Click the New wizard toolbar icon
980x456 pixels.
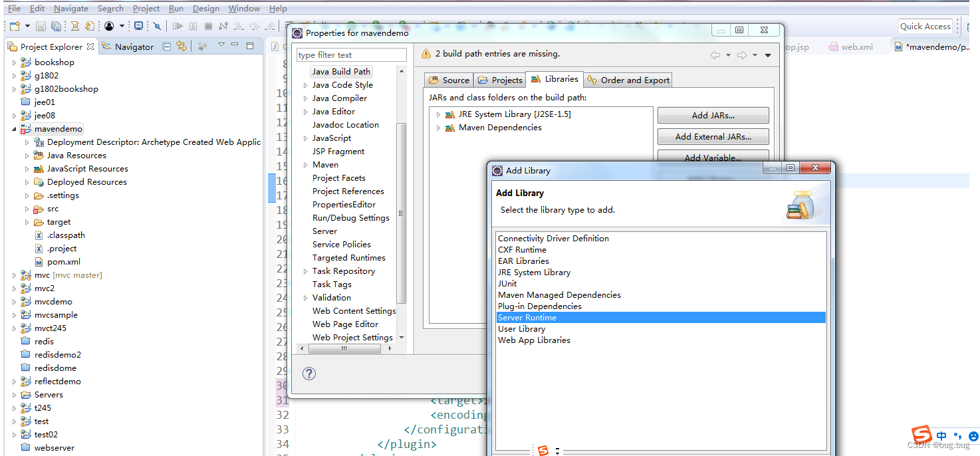tap(15, 27)
